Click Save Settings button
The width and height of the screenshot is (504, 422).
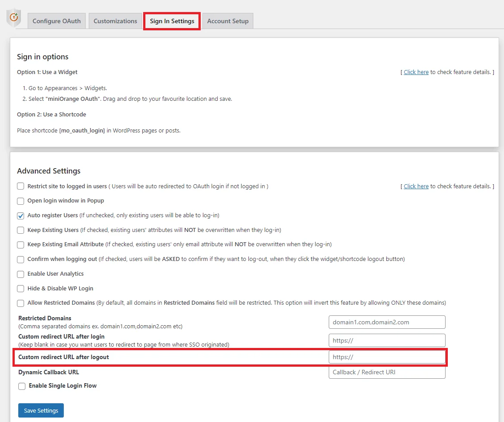(x=41, y=410)
